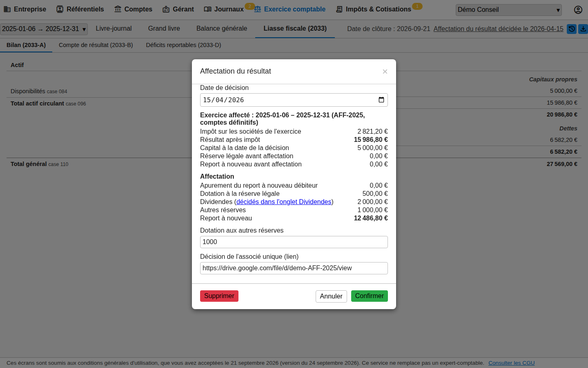Click the Impôts & Cotisations notification badge
This screenshot has height=368, width=588.
pos(417,6)
